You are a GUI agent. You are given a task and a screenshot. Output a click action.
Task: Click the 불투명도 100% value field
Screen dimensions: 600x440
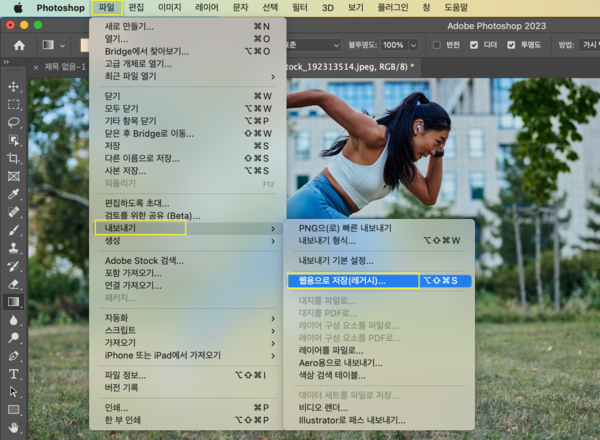point(393,45)
